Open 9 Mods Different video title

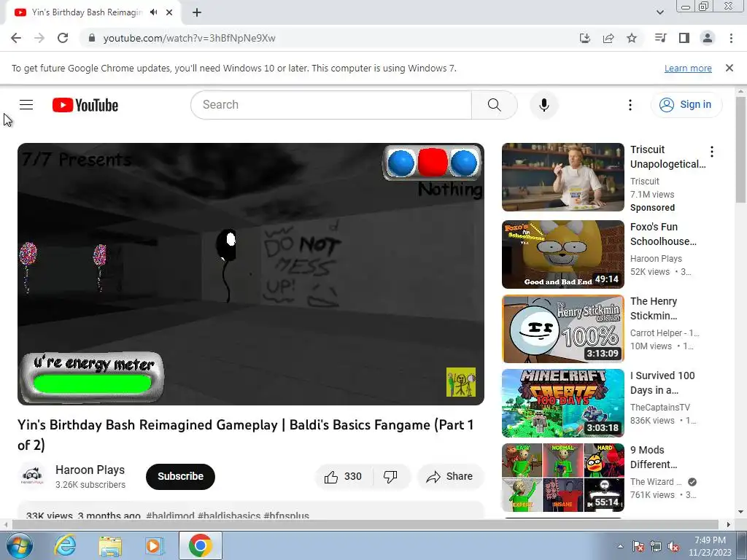coord(654,456)
